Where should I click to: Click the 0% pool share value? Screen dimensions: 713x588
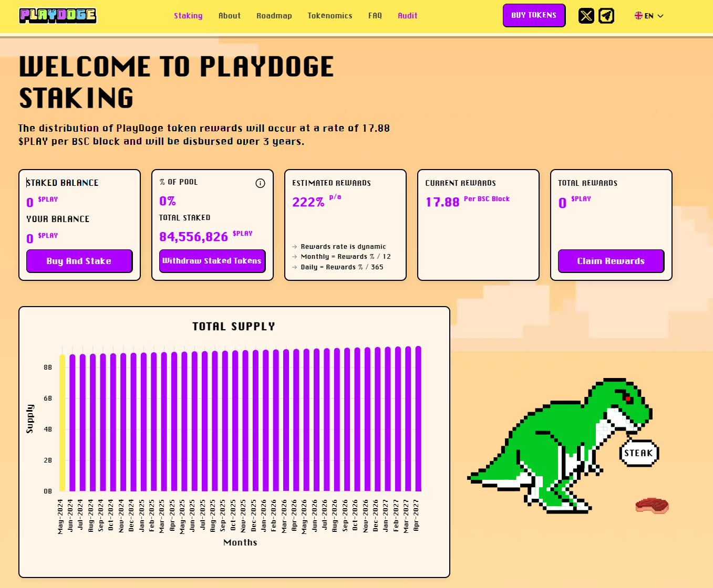(168, 201)
